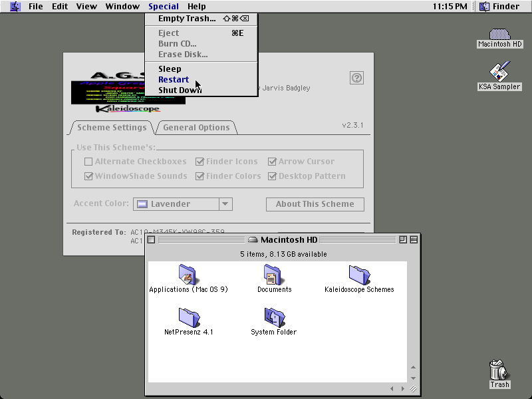Choose Restart from the Special menu
This screenshot has width=532, height=399.
(201, 79)
